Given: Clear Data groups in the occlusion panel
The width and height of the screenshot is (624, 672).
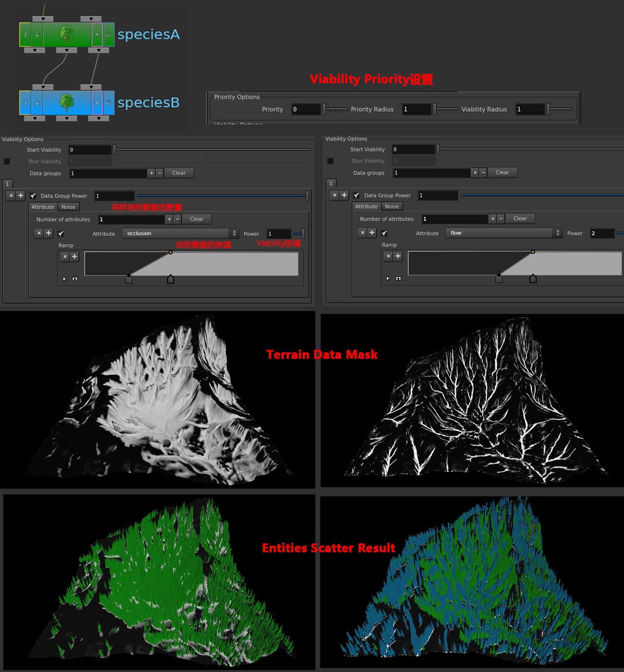Looking at the screenshot, I should pyautogui.click(x=179, y=173).
